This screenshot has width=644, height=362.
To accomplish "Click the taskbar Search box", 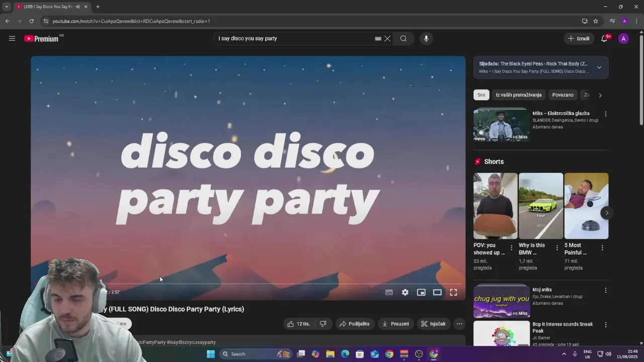I will tap(257, 354).
